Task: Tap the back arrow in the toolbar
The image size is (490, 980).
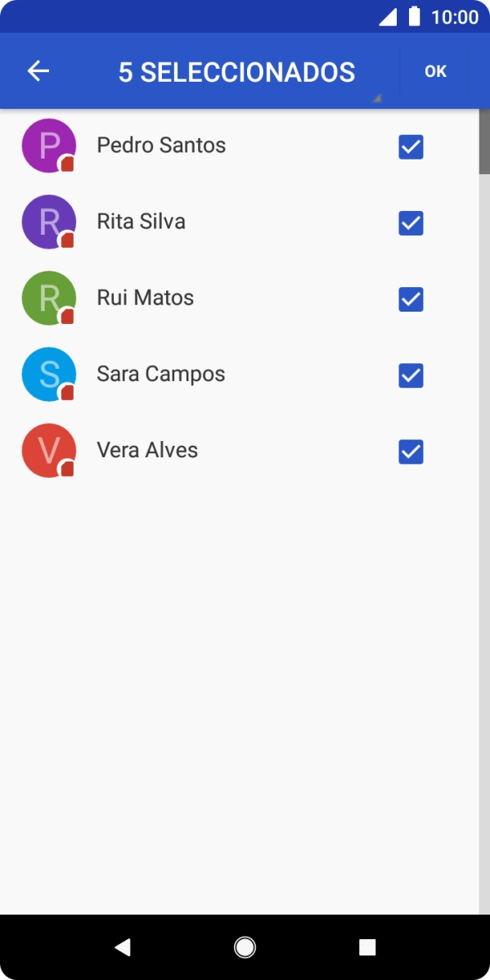Action: point(38,70)
